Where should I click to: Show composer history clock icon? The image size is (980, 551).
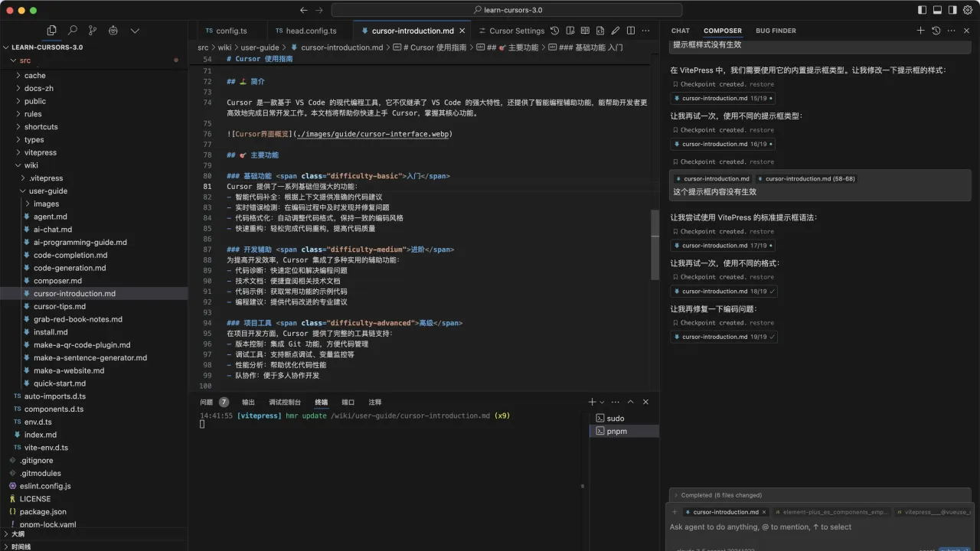(x=936, y=31)
